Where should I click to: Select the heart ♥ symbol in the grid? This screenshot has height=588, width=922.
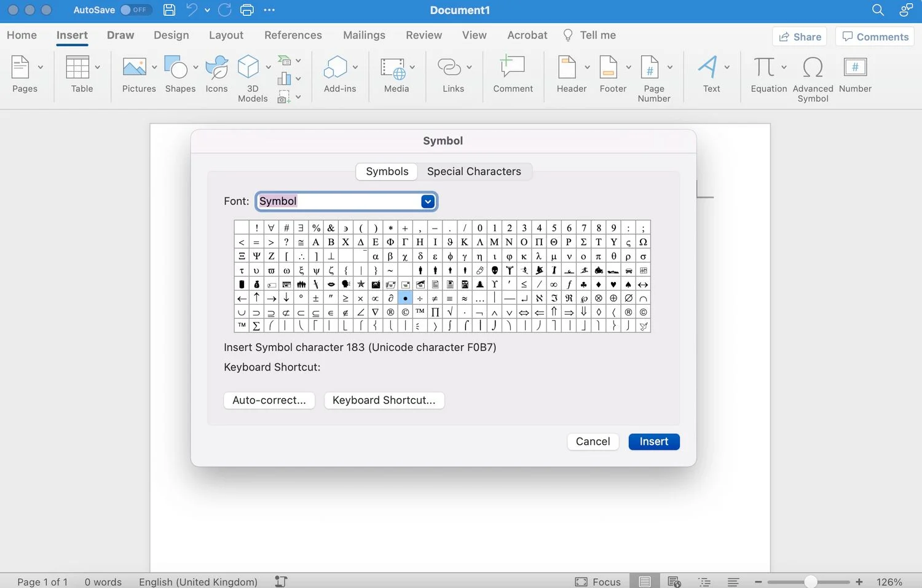coord(613,284)
